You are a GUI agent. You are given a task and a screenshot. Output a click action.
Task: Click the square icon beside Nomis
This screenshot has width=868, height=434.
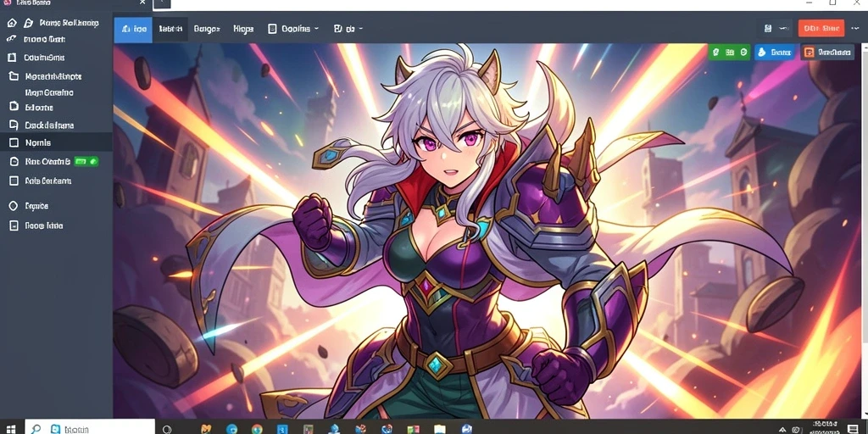[14, 142]
